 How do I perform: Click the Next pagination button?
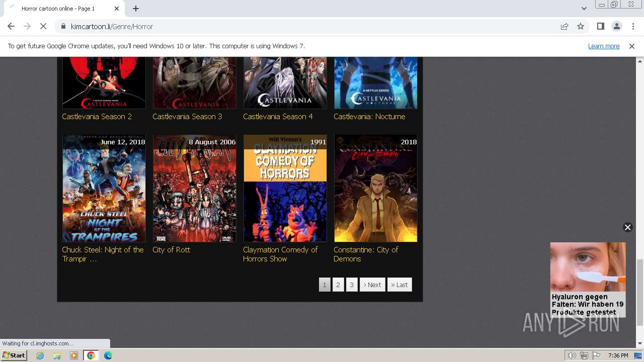(372, 285)
